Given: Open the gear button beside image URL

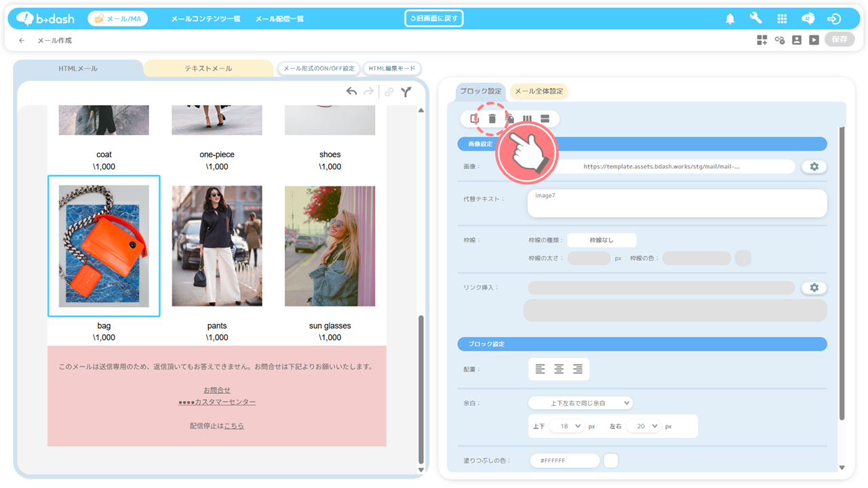Looking at the screenshot, I should 814,167.
